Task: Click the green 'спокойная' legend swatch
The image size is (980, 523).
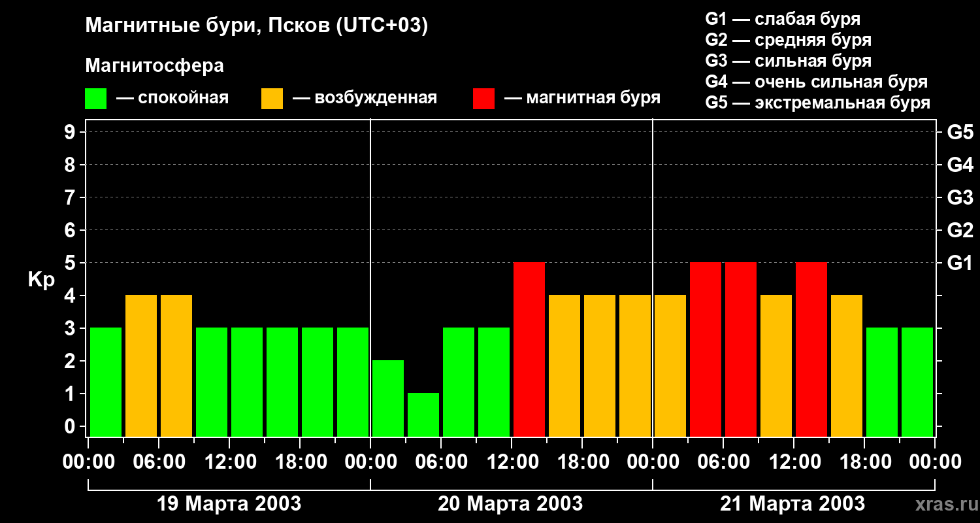Action: point(95,99)
